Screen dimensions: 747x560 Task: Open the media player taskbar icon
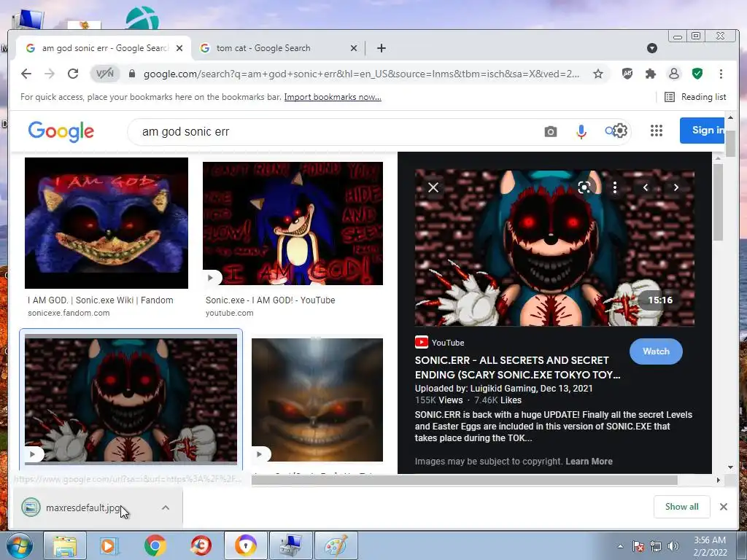tap(109, 545)
